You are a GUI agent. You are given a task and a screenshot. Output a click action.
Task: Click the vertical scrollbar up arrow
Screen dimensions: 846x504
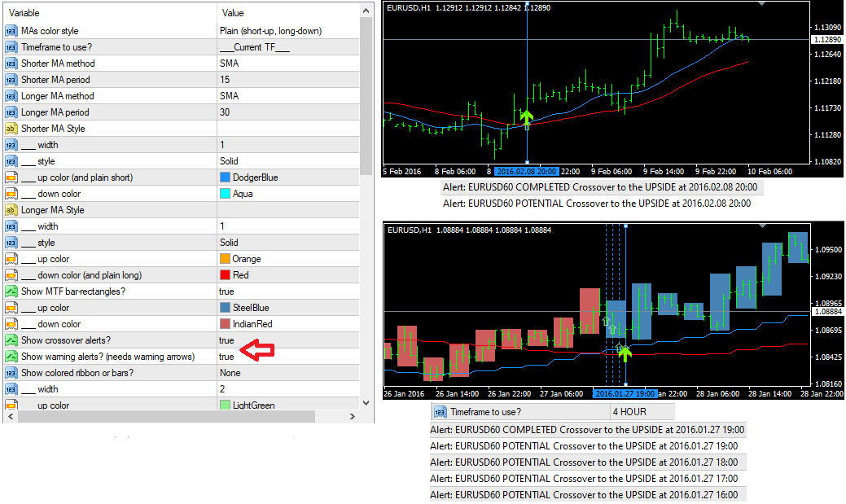point(366,11)
